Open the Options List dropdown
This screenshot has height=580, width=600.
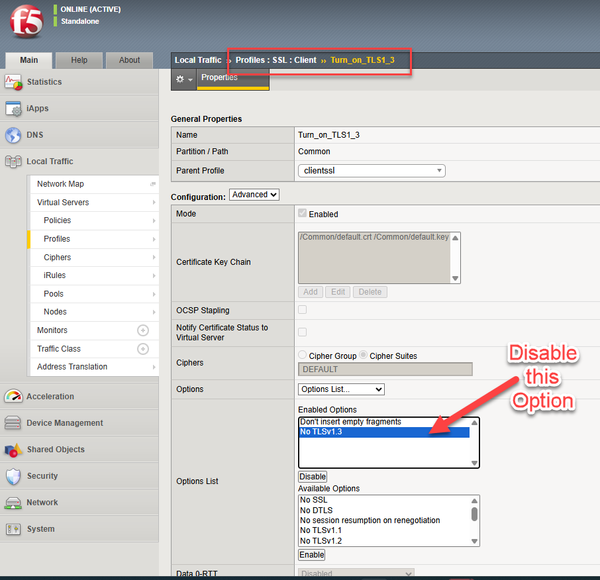341,389
